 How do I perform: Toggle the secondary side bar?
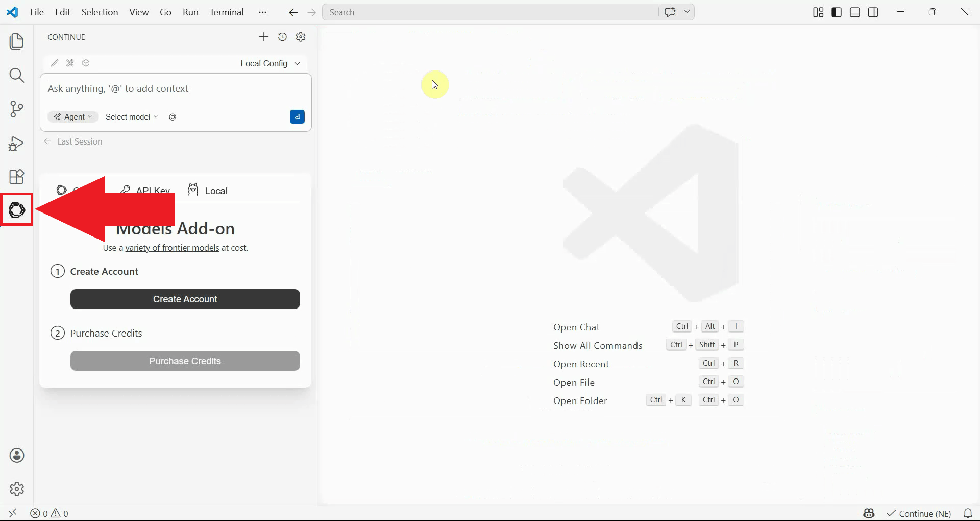(x=873, y=12)
